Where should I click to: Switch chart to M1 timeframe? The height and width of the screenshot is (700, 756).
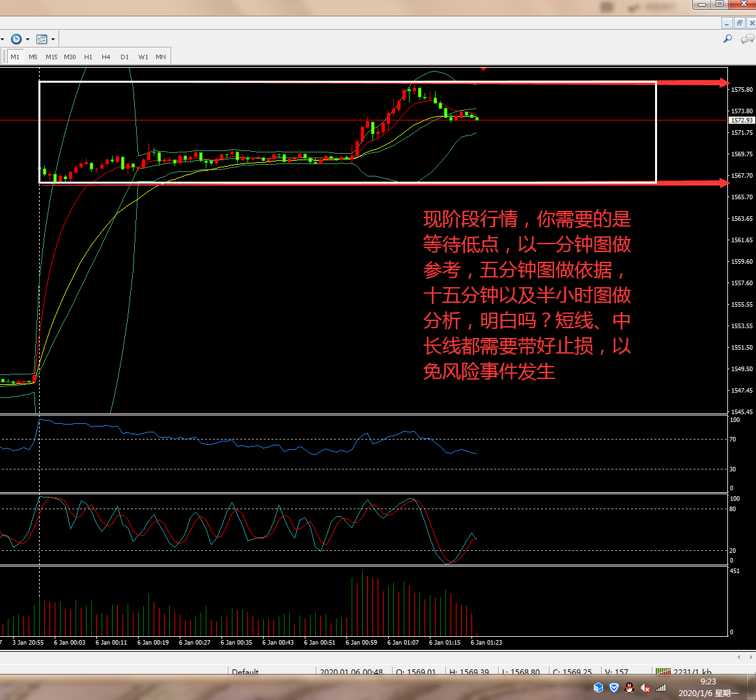click(x=14, y=57)
